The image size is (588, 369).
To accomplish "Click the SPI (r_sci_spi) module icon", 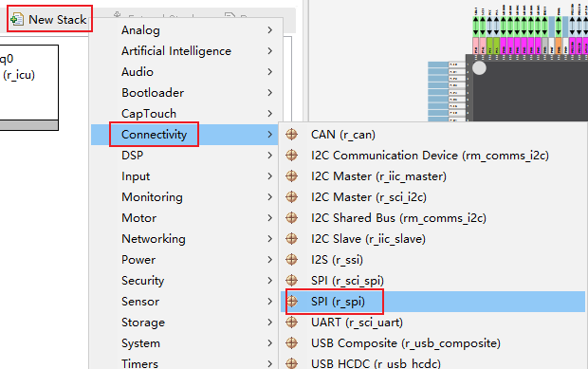I will [292, 280].
